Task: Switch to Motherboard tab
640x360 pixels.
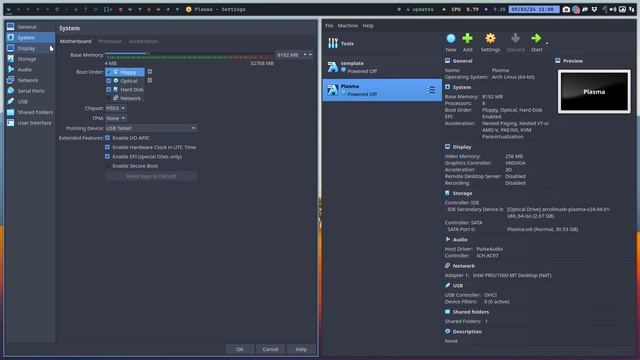Action: point(76,41)
